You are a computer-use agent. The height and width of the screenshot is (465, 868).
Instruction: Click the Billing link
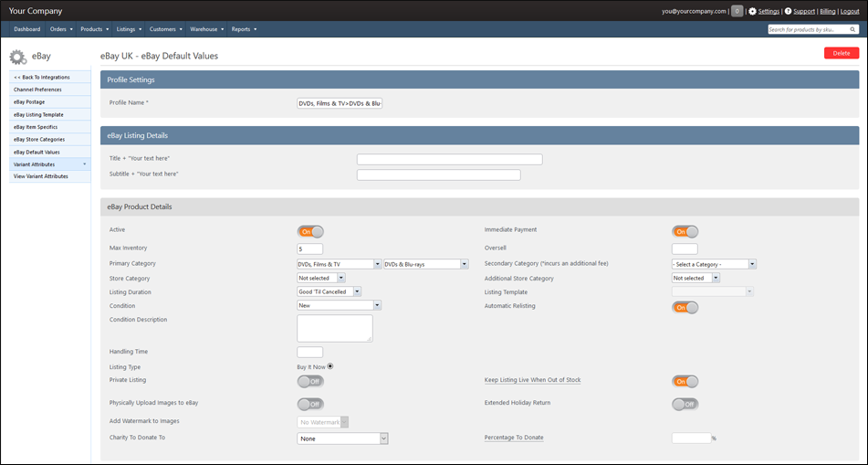[828, 12]
